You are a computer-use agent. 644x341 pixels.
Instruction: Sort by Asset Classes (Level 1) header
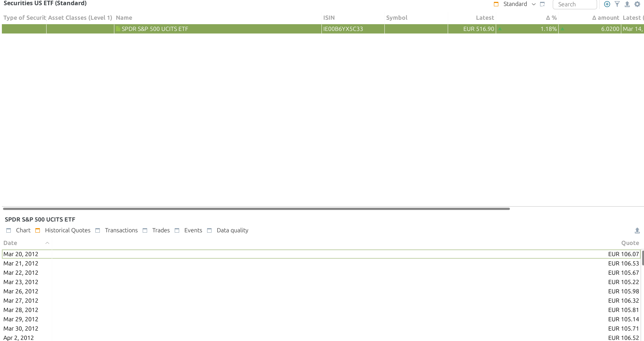tap(80, 17)
